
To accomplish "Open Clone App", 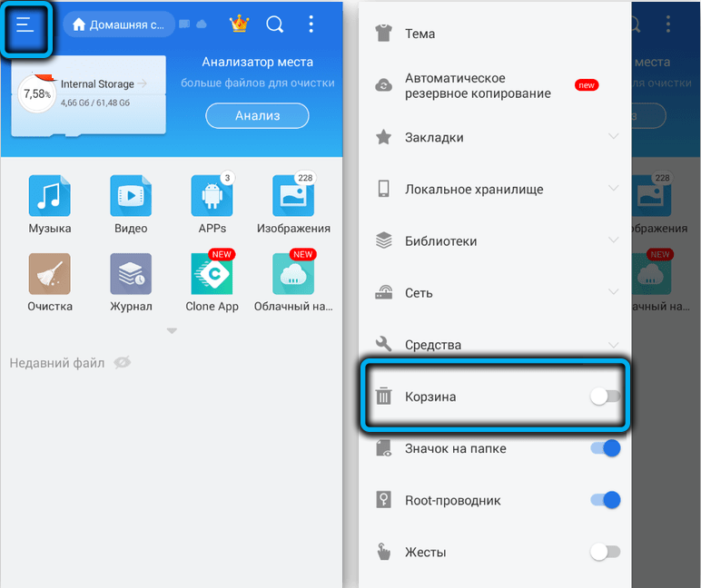I will [212, 280].
